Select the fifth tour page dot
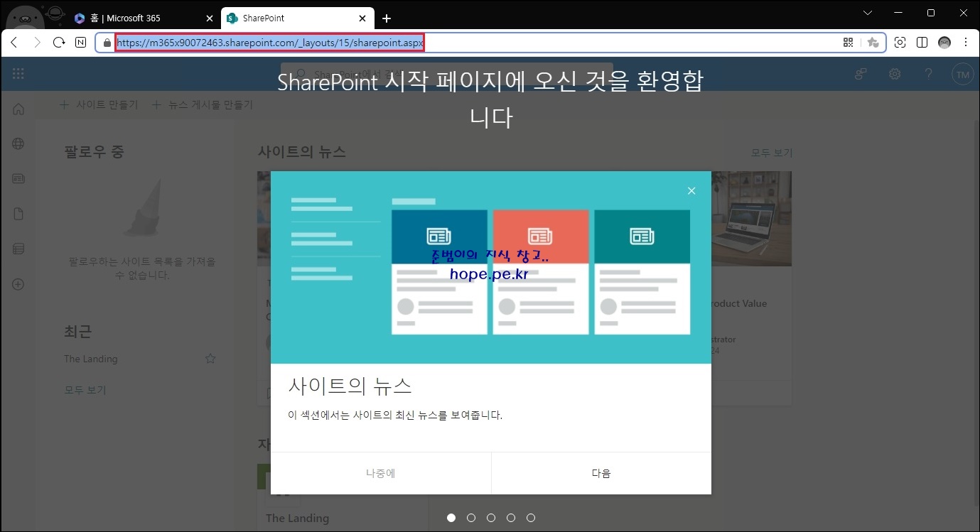The image size is (980, 532). [x=531, y=518]
